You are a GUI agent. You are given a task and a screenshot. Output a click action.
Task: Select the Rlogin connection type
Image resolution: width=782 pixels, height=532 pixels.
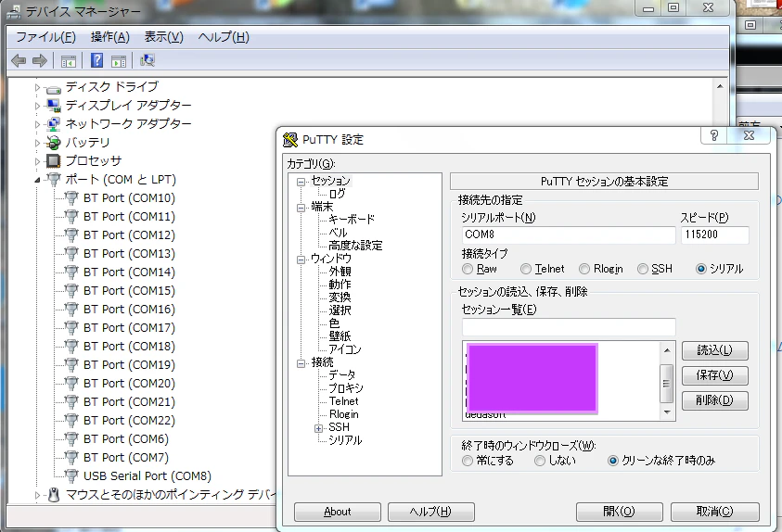[x=584, y=269]
